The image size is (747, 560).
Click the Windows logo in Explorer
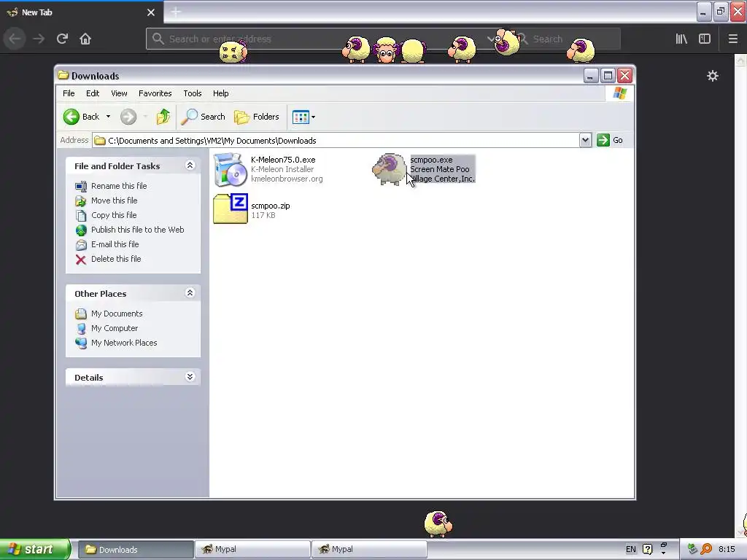coord(620,93)
